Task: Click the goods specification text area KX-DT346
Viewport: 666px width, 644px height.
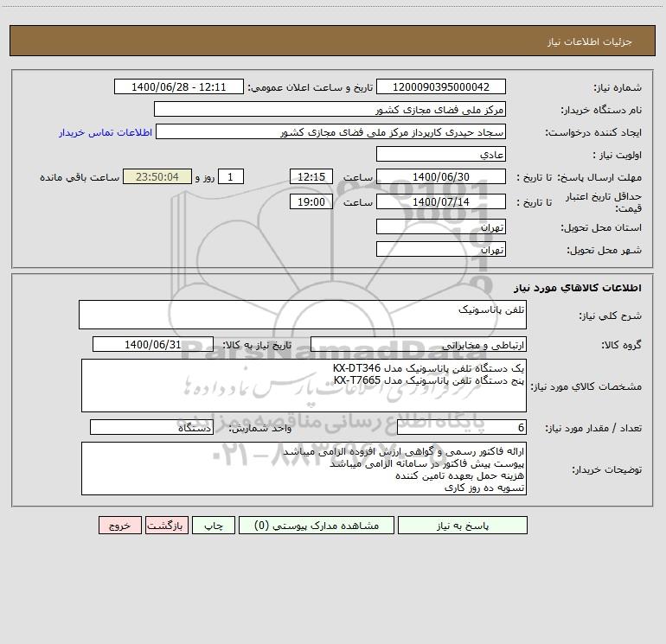Action: [304, 386]
